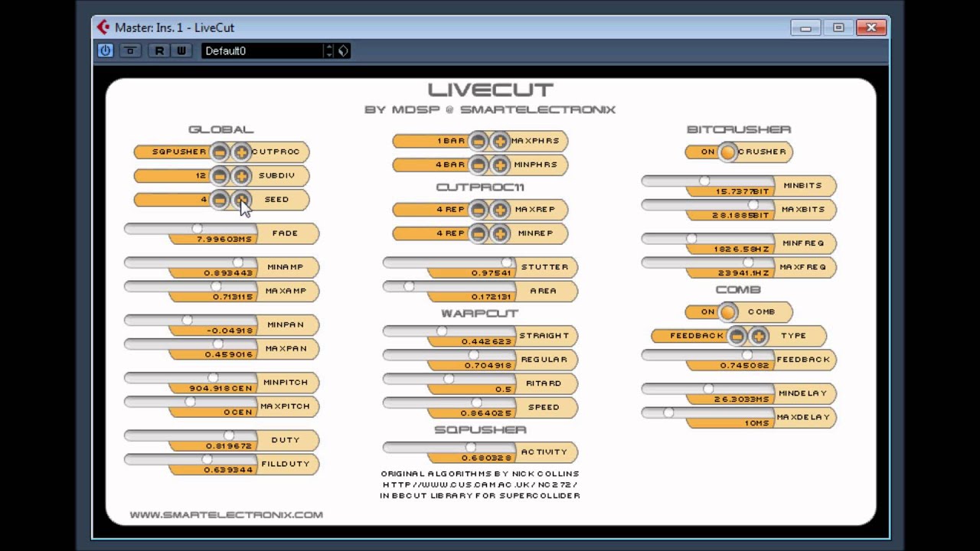Click the MAXAMP slider handle
The height and width of the screenshot is (551, 980).
coord(216,286)
